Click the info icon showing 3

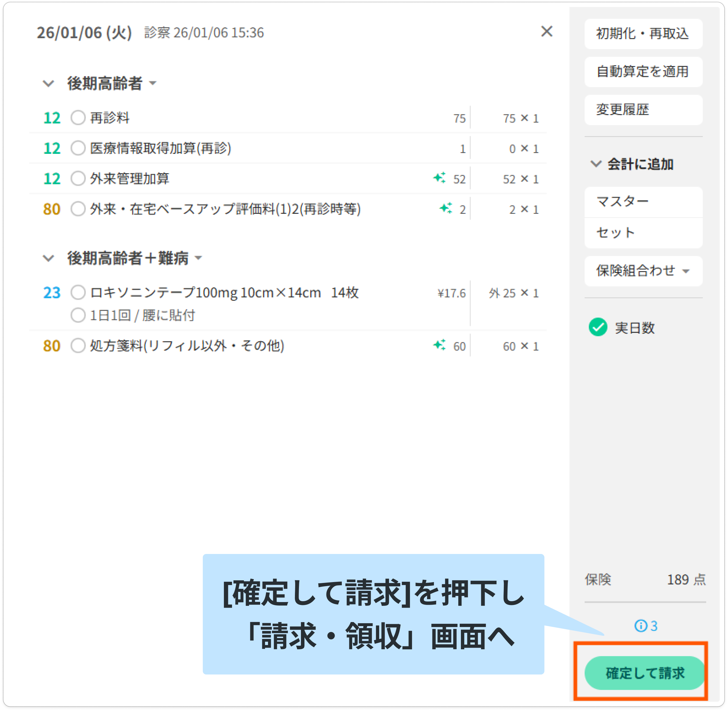point(641,626)
